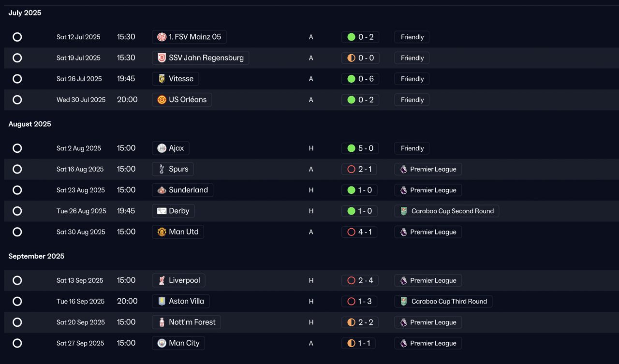Click the 1. FSV Mainz 05 club badge
The width and height of the screenshot is (619, 364).
[162, 37]
